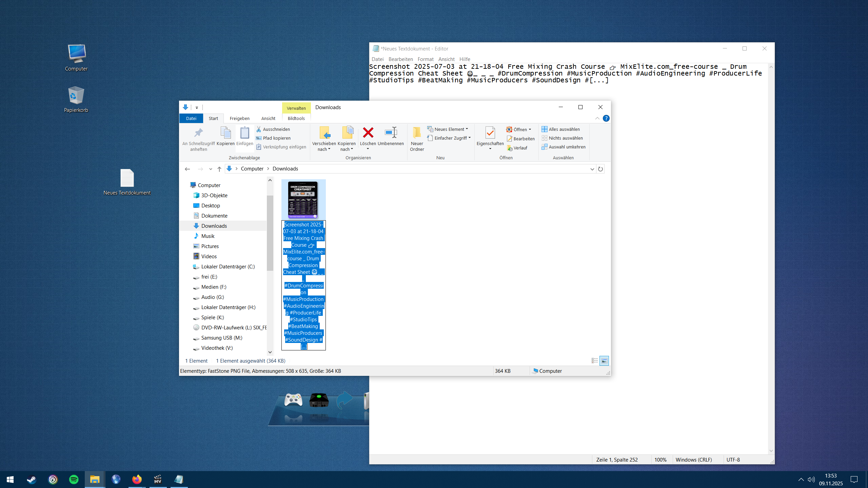Click the Kopieren icon in ribbon
This screenshot has width=868, height=488.
[225, 133]
